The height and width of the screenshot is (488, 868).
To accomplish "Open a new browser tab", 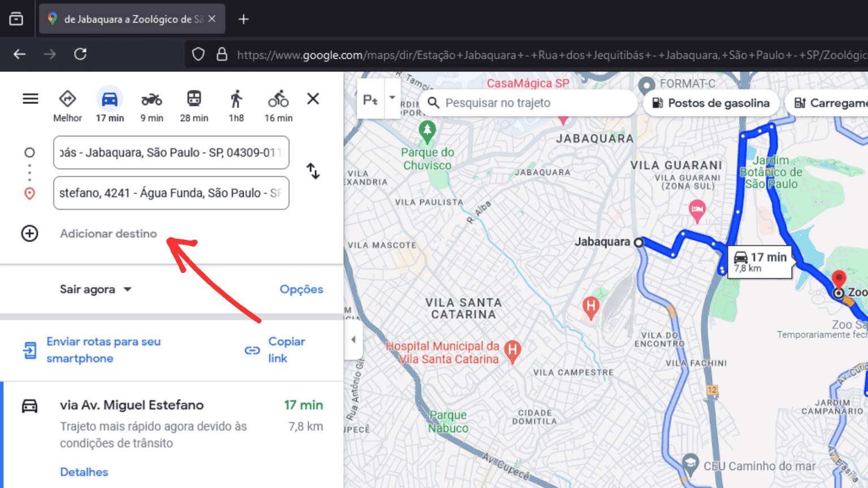I will click(x=244, y=19).
